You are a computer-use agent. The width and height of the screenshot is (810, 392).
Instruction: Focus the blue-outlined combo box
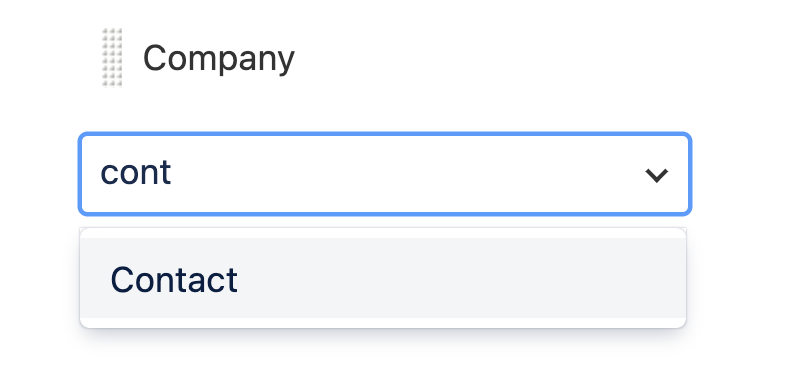384,174
